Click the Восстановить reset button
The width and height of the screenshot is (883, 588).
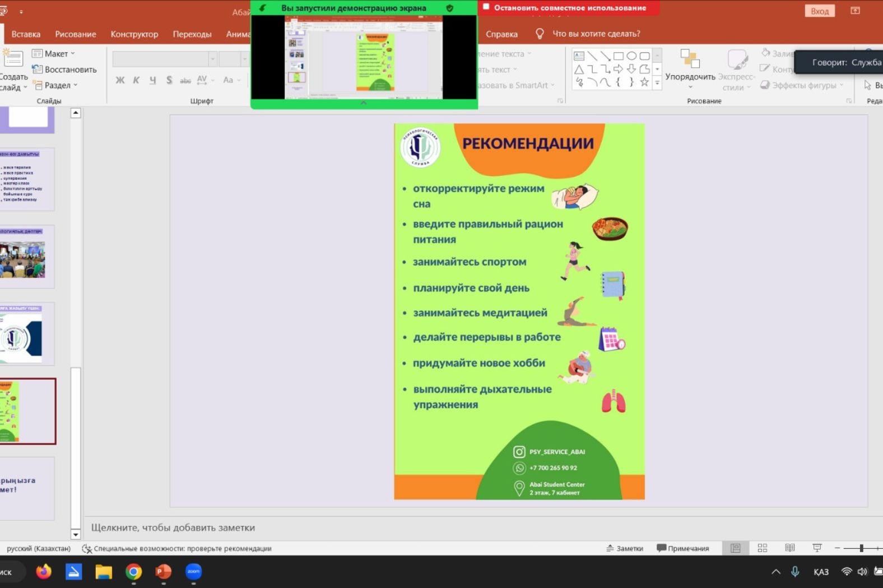coord(65,69)
